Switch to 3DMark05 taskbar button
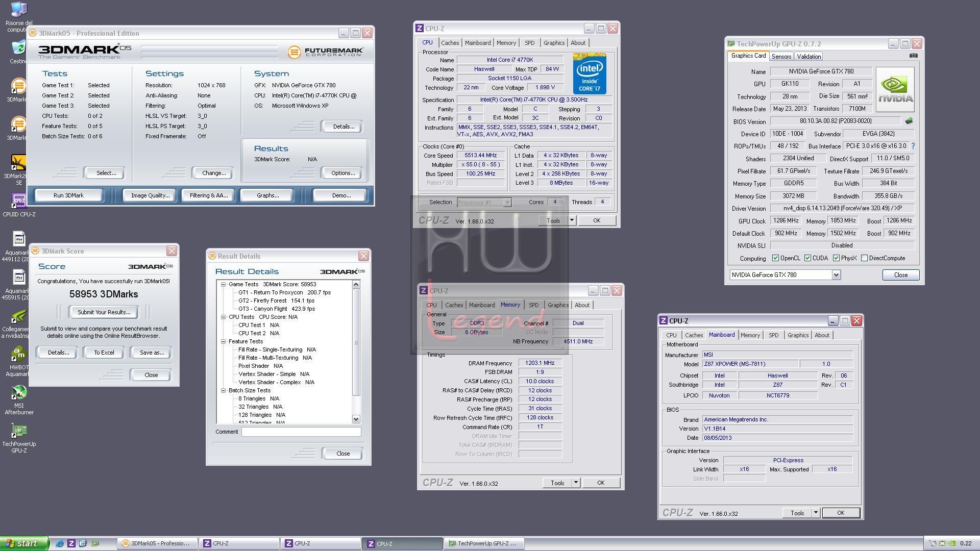The height and width of the screenshot is (551, 980). [157, 543]
